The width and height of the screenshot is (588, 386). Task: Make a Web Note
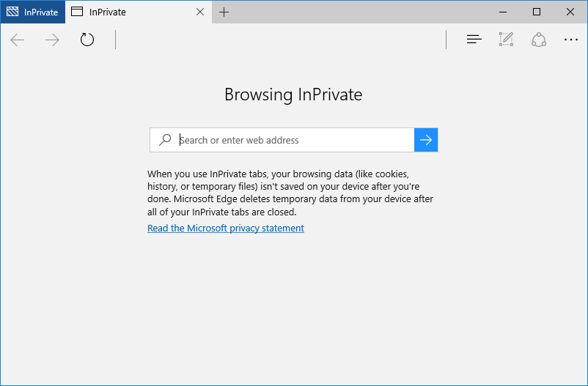[x=506, y=40]
